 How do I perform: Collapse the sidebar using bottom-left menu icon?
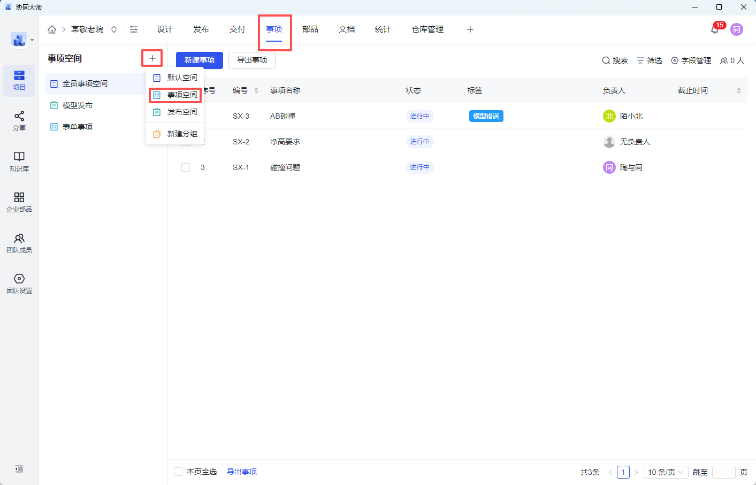(x=19, y=469)
